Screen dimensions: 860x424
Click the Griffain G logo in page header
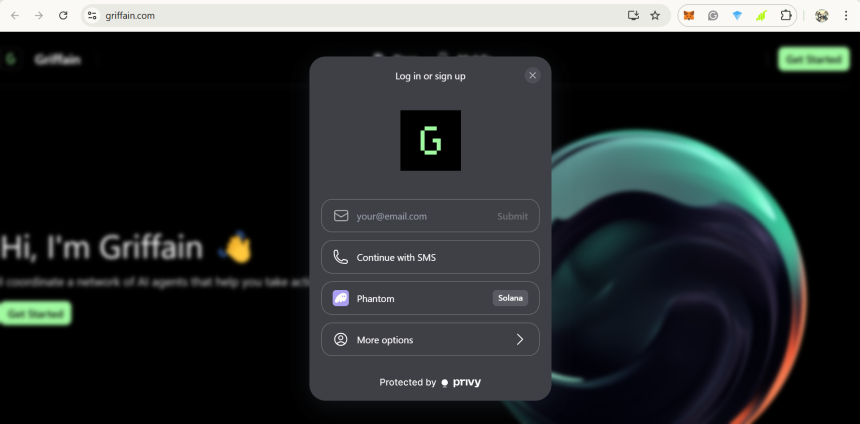point(10,59)
